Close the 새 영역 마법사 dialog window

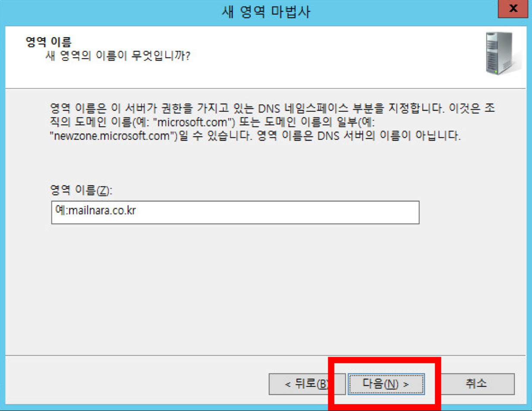[513, 9]
